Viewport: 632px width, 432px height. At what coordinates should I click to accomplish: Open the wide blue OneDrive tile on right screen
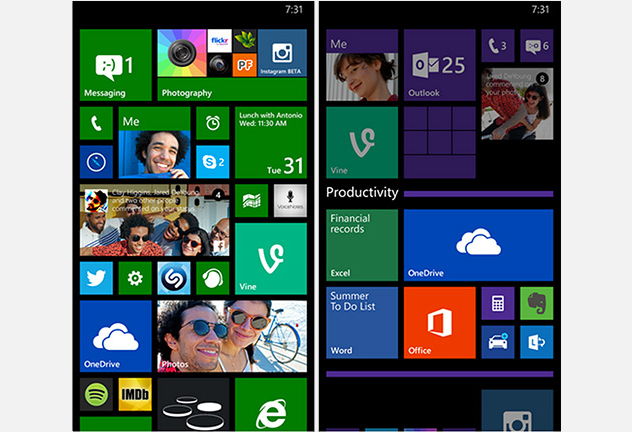click(x=478, y=245)
